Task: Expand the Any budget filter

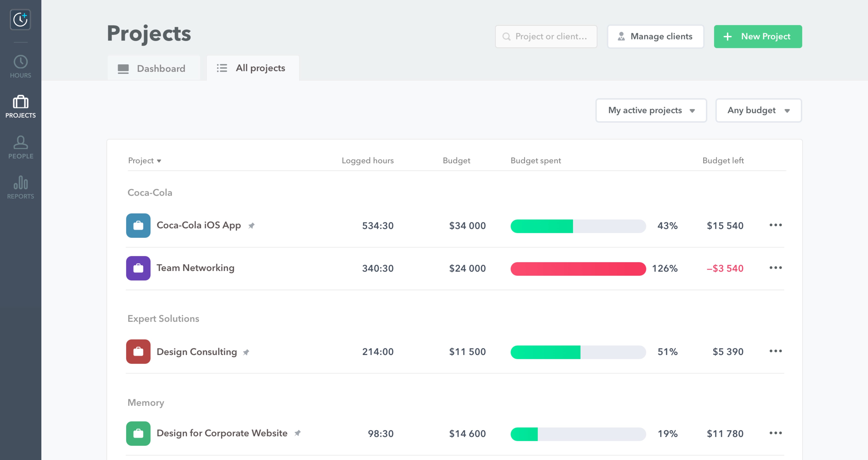Action: coord(758,110)
